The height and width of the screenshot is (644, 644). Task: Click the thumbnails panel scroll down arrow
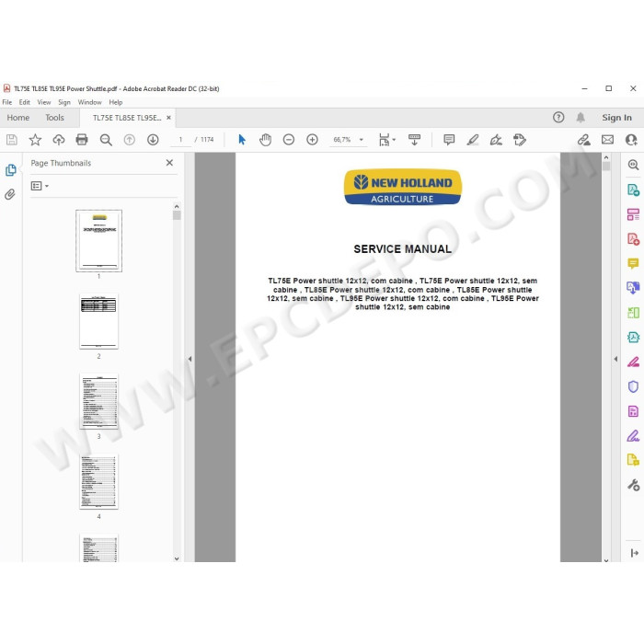[177, 558]
